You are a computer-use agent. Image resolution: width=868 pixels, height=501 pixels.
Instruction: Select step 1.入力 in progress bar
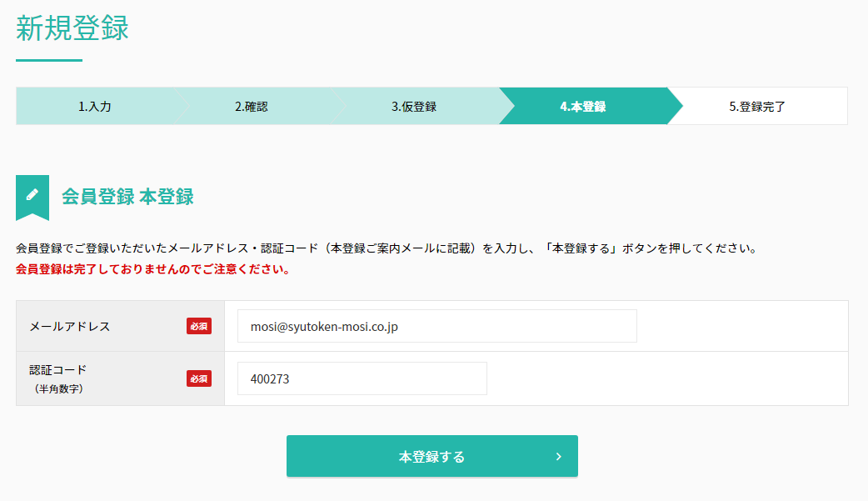tap(95, 107)
